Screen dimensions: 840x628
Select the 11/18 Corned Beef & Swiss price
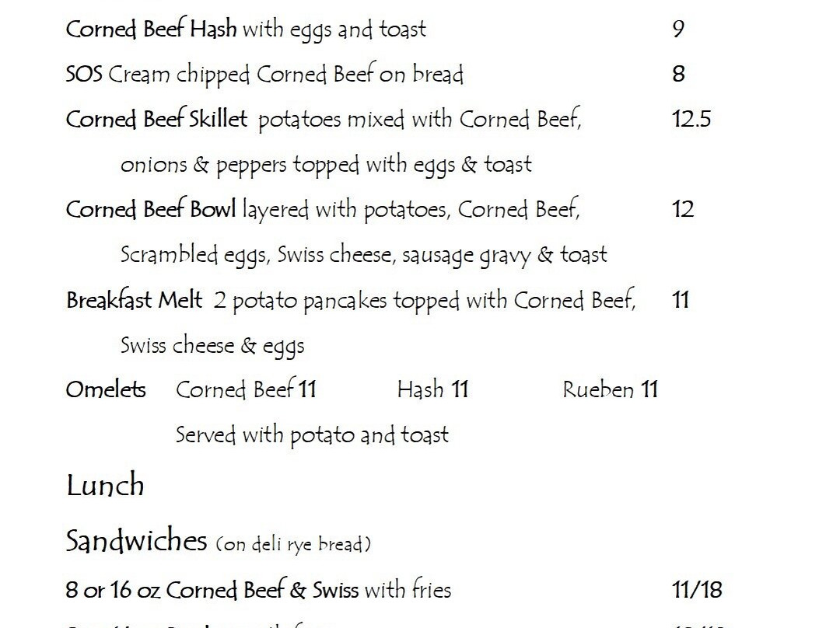[x=696, y=590]
